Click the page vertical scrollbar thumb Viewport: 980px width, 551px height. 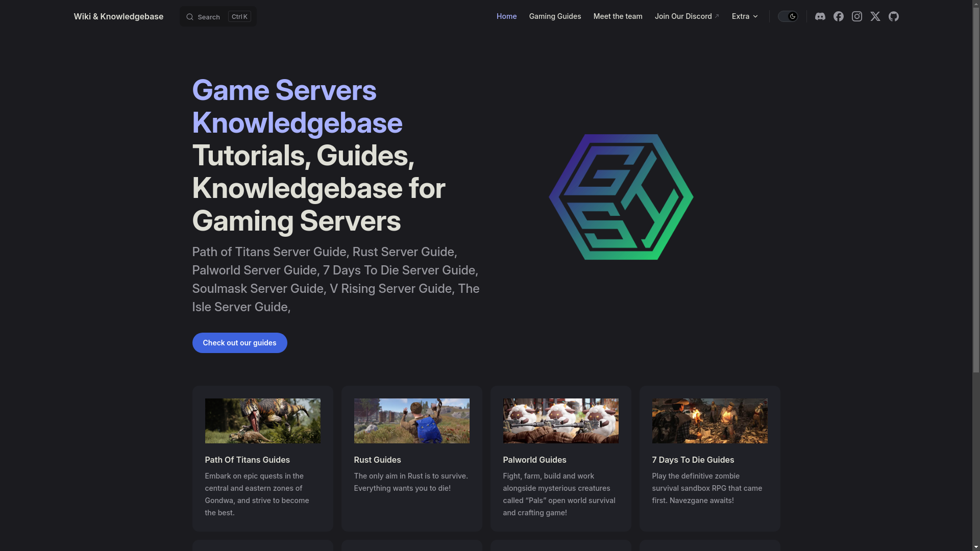click(976, 190)
